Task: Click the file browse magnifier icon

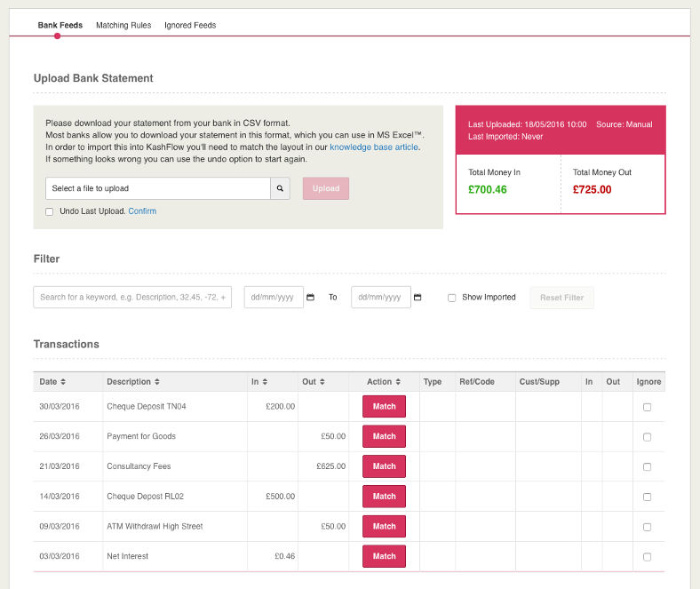Action: (280, 188)
